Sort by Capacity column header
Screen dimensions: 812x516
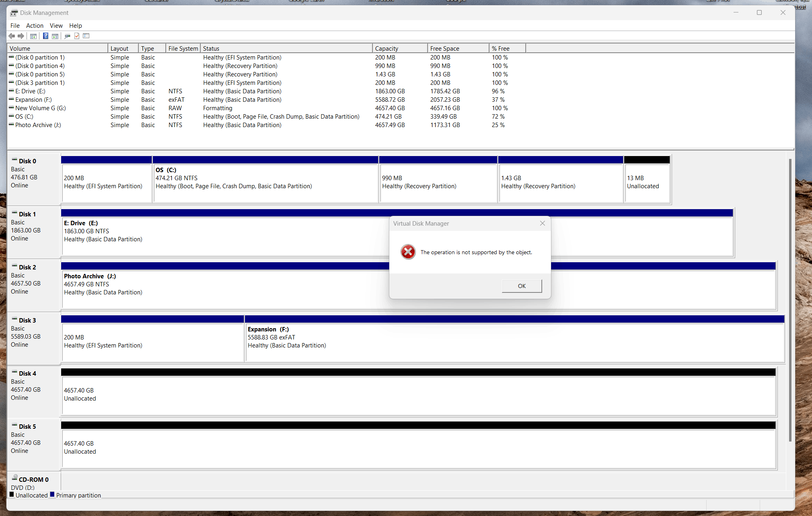pos(386,49)
